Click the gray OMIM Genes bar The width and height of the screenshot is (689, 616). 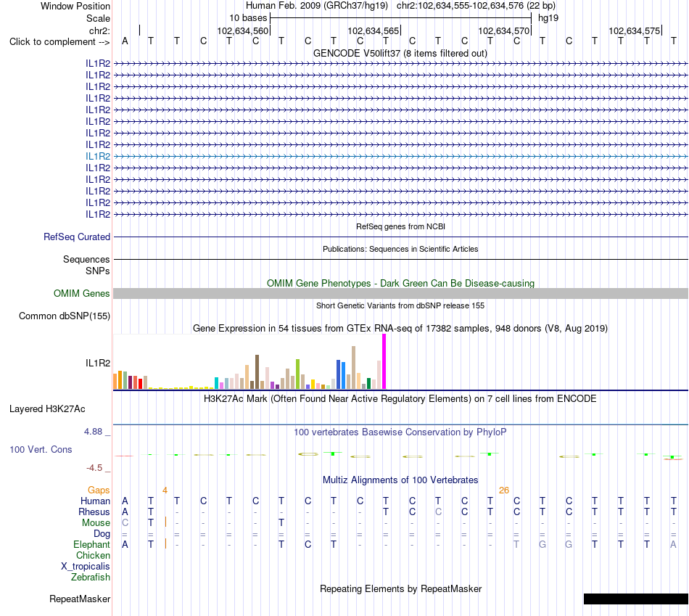[400, 294]
